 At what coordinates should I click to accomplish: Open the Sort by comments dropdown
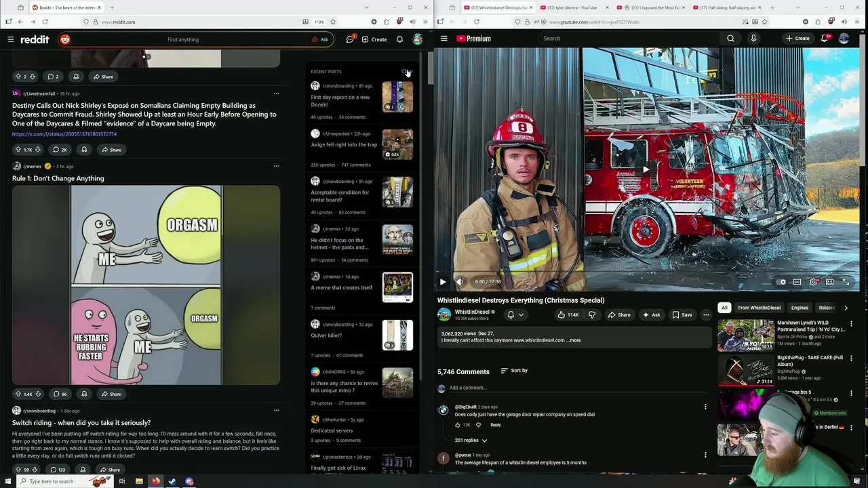[x=514, y=371]
